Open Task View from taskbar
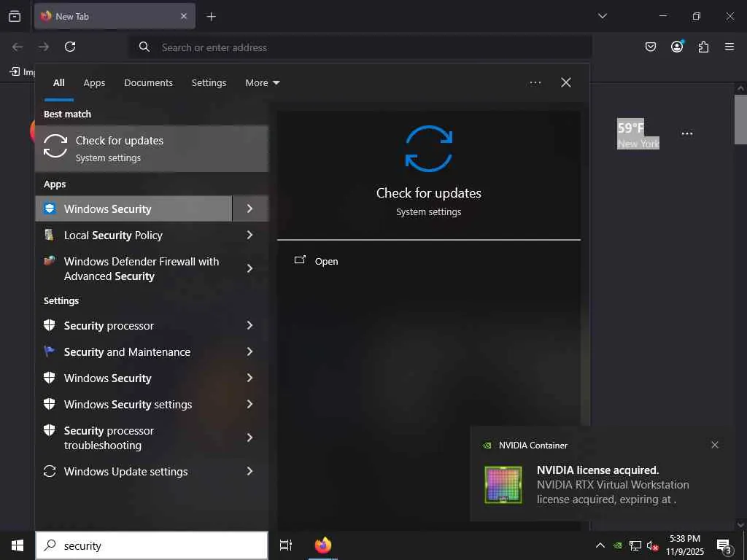This screenshot has width=747, height=560. [x=286, y=545]
